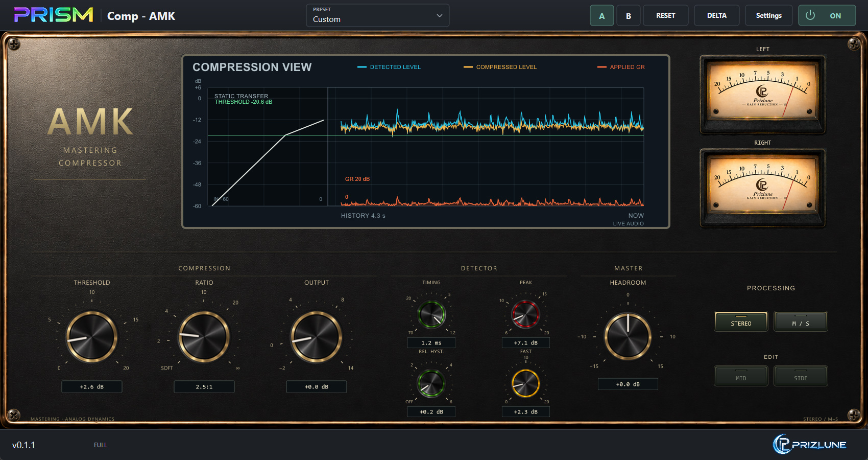Screen dimensions: 868x460
Task: Click the green TIMING detector knob
Action: [x=432, y=314]
